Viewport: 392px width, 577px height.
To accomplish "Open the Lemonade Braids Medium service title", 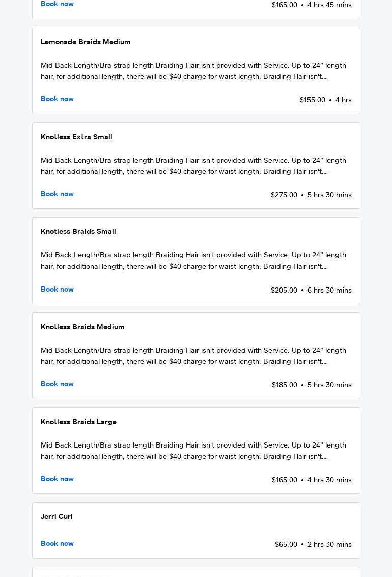I will pos(86,42).
